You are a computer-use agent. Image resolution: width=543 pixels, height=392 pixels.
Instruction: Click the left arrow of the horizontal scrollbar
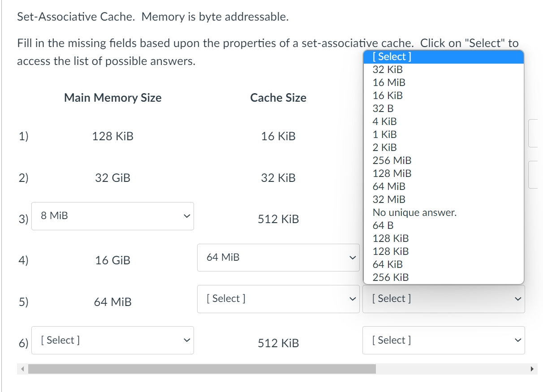pyautogui.click(x=22, y=369)
